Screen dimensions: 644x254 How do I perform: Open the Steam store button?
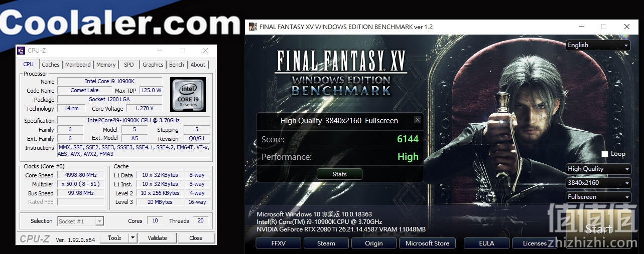326,243
